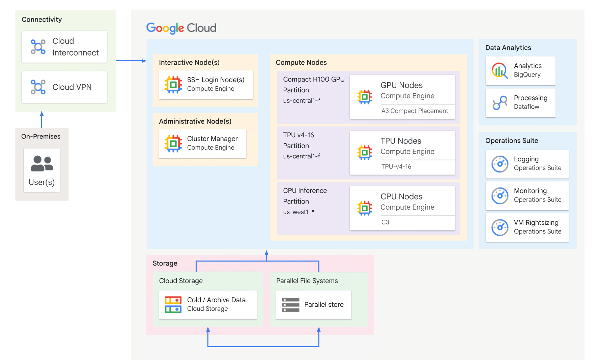Click the SSH Login Node(s) title
The height and width of the screenshot is (364, 600).
[x=216, y=80]
